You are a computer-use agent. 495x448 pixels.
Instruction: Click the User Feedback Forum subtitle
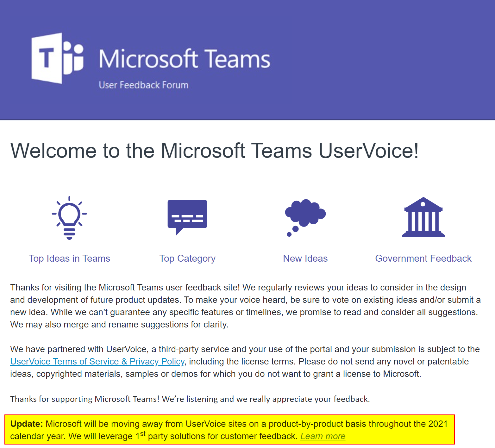143,85
